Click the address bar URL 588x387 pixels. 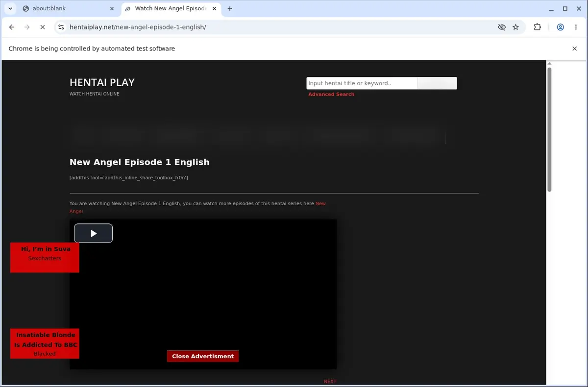coord(138,27)
